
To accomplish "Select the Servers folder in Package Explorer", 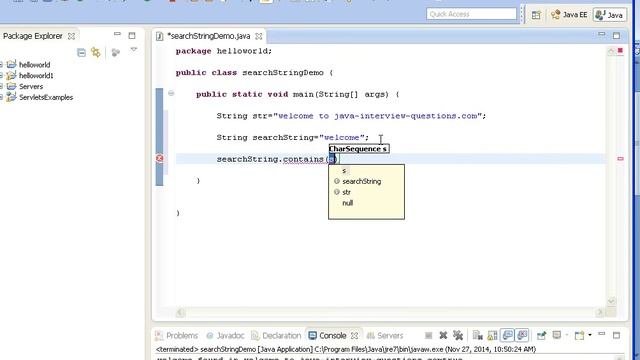I will [x=31, y=87].
